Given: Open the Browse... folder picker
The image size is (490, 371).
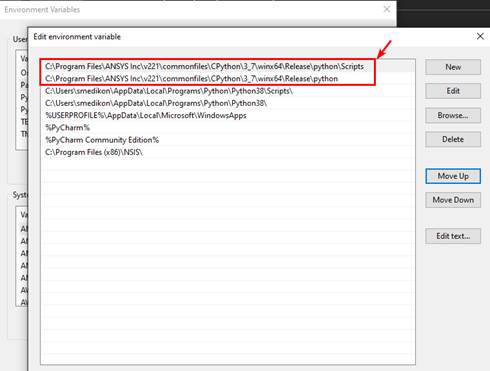Looking at the screenshot, I should pos(453,115).
